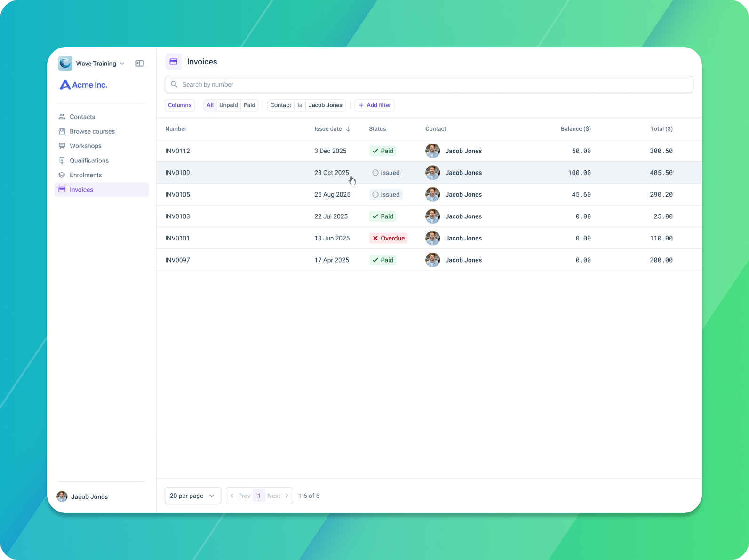Click page number 1
The height and width of the screenshot is (560, 749).
tap(259, 496)
